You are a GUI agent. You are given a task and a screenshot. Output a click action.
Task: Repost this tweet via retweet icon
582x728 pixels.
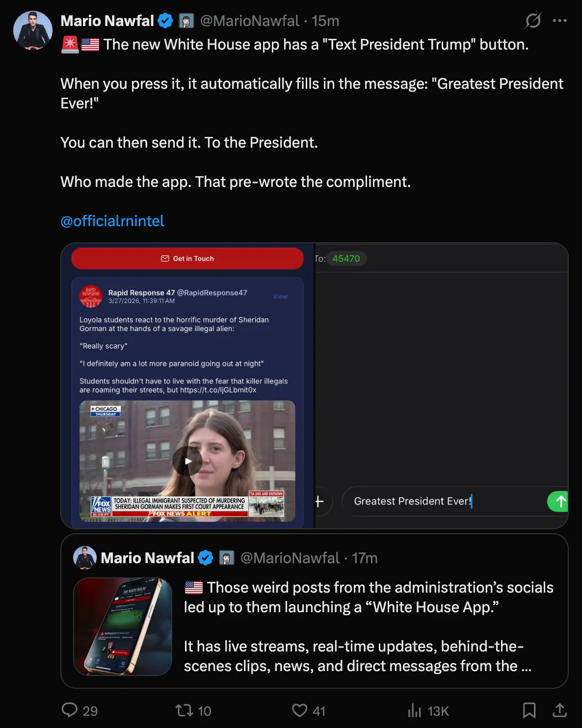coord(185,710)
